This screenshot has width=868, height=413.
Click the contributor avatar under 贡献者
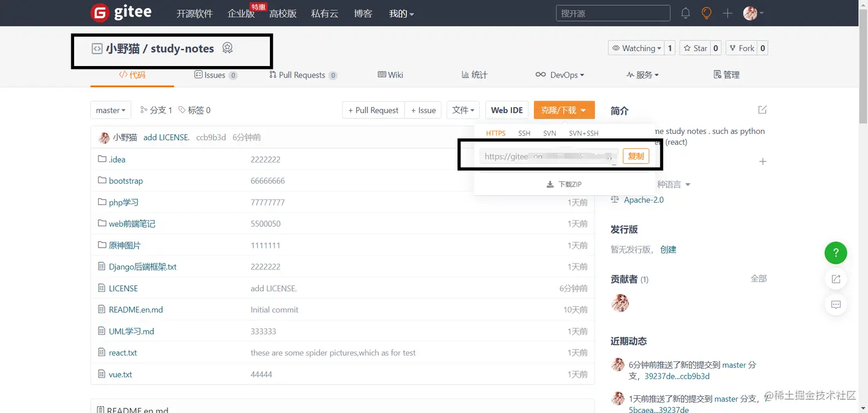pyautogui.click(x=620, y=303)
